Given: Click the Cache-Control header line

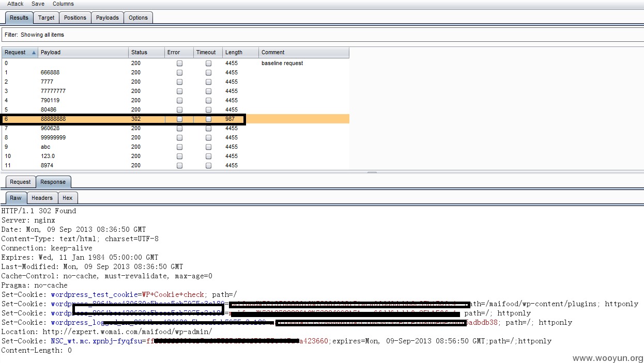Looking at the screenshot, I should 106,276.
